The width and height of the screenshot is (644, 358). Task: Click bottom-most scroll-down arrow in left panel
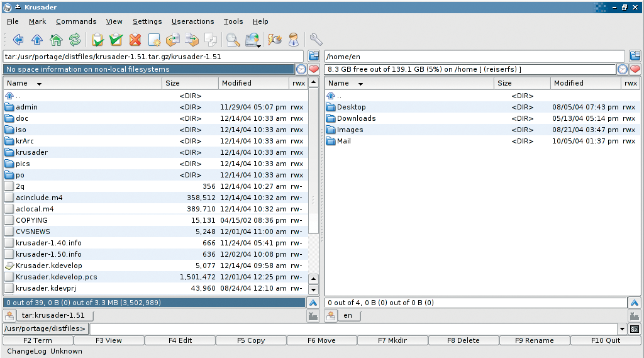click(x=313, y=289)
